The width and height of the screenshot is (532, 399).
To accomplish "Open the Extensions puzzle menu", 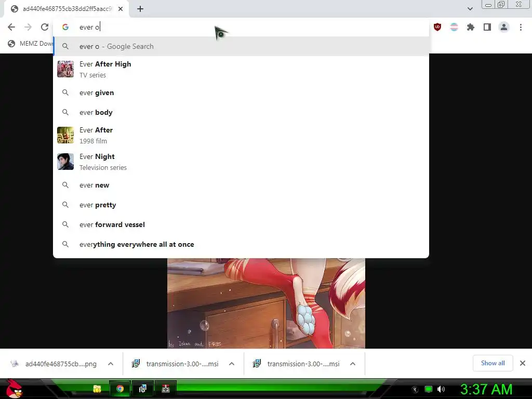I will click(x=471, y=27).
